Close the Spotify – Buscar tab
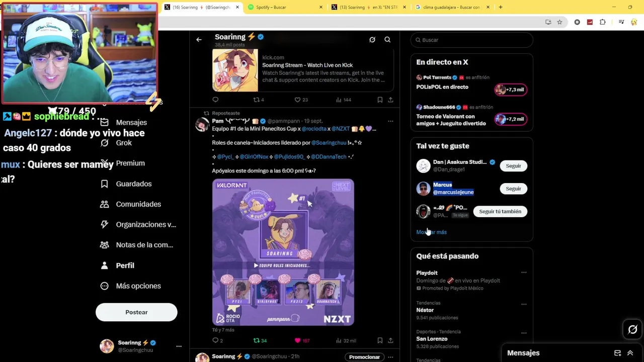 (321, 7)
